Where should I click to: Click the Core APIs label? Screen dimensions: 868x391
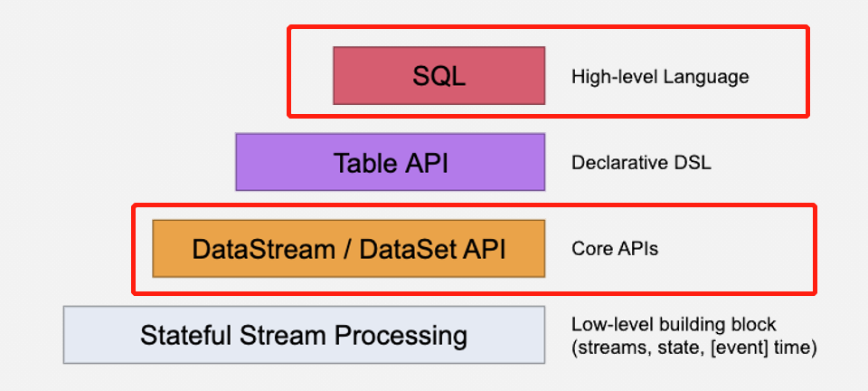(615, 248)
